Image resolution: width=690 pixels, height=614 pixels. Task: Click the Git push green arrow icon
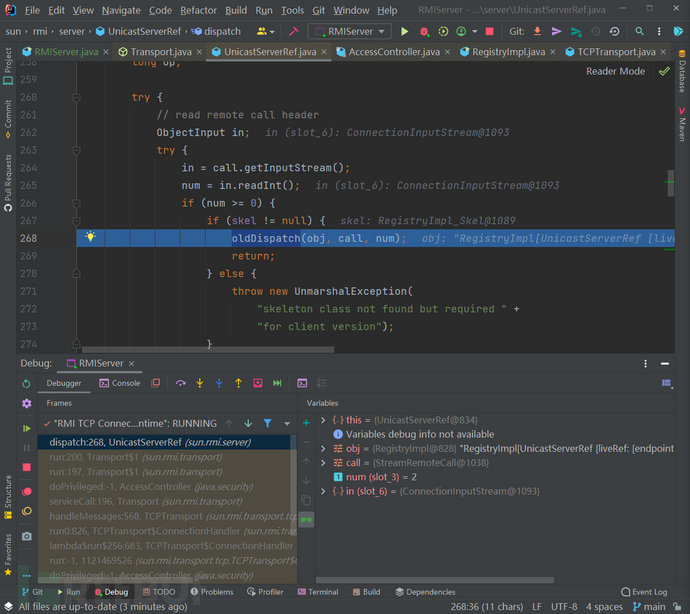[576, 31]
